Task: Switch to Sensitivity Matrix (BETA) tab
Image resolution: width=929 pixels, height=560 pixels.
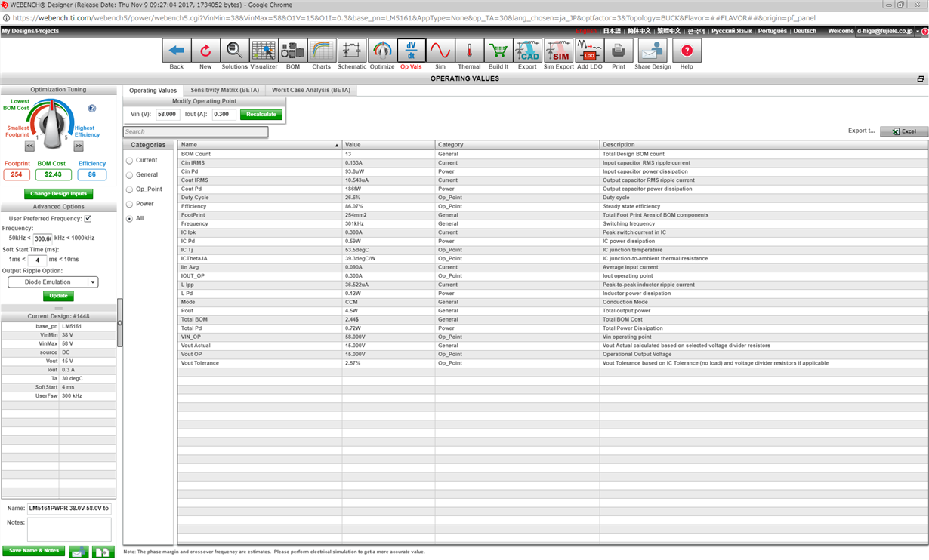Action: pyautogui.click(x=224, y=90)
